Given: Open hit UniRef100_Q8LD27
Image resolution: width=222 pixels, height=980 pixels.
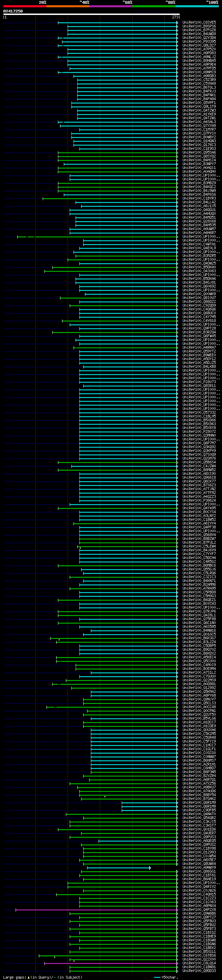Looking at the screenshot, I should coord(199,45).
